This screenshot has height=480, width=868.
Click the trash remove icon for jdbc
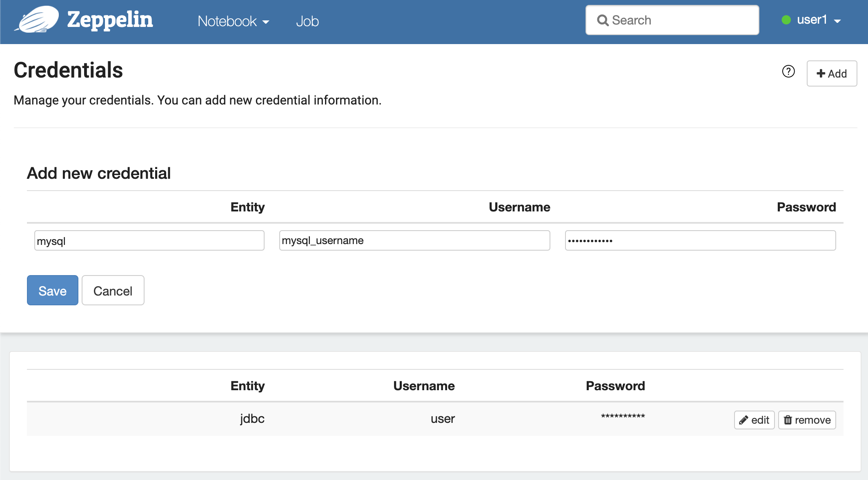point(788,420)
